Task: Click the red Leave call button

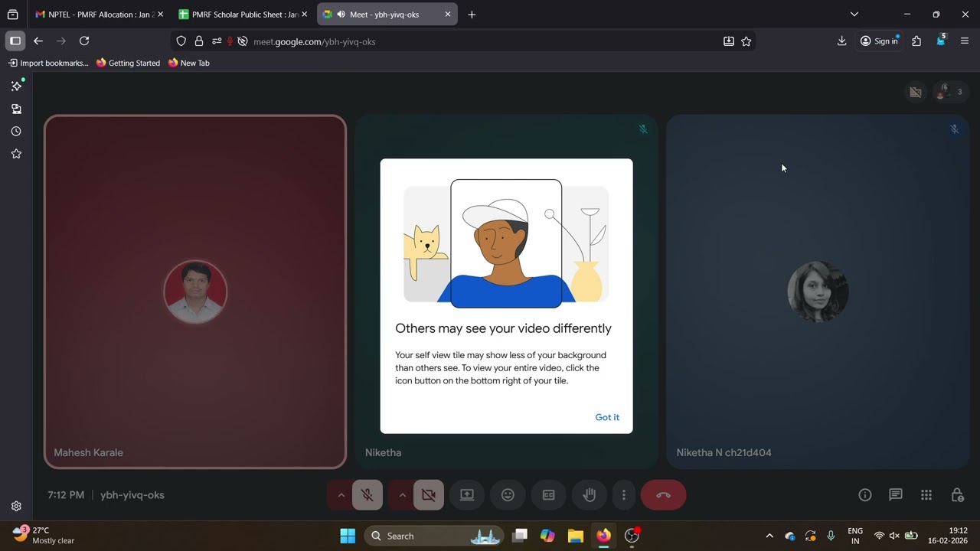Action: click(x=663, y=495)
